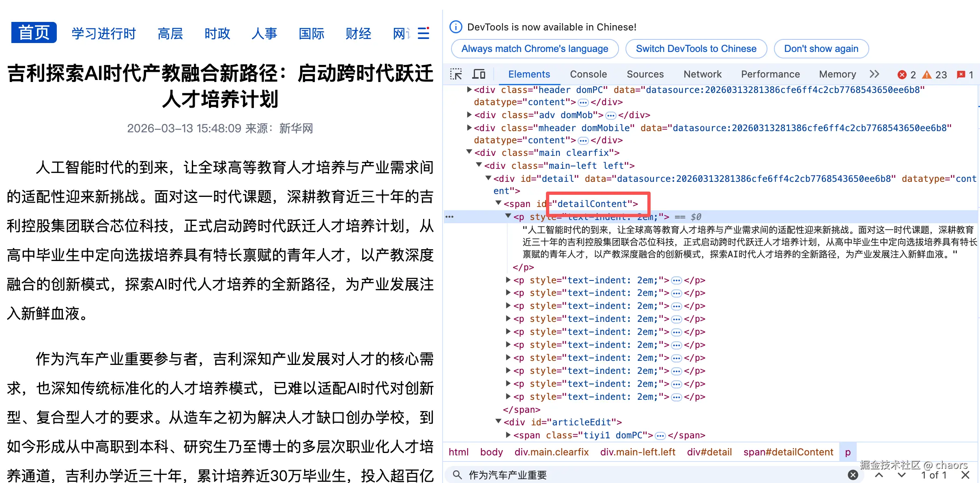Open the 财经 navigation link

point(358,33)
